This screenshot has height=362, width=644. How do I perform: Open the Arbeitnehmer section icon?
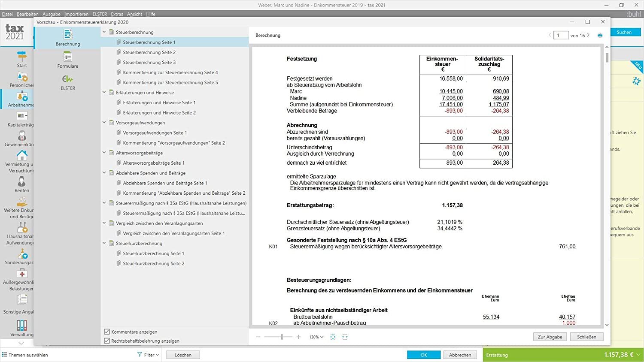pos(22,97)
